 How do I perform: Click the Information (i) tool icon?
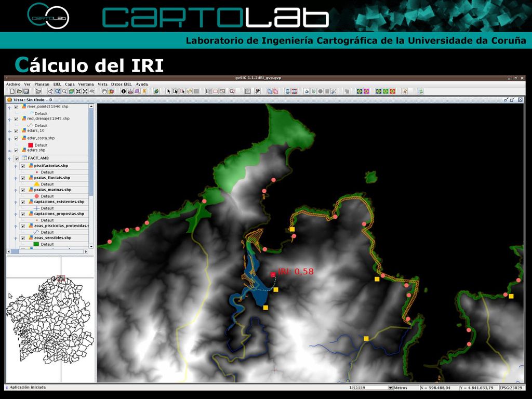124,91
